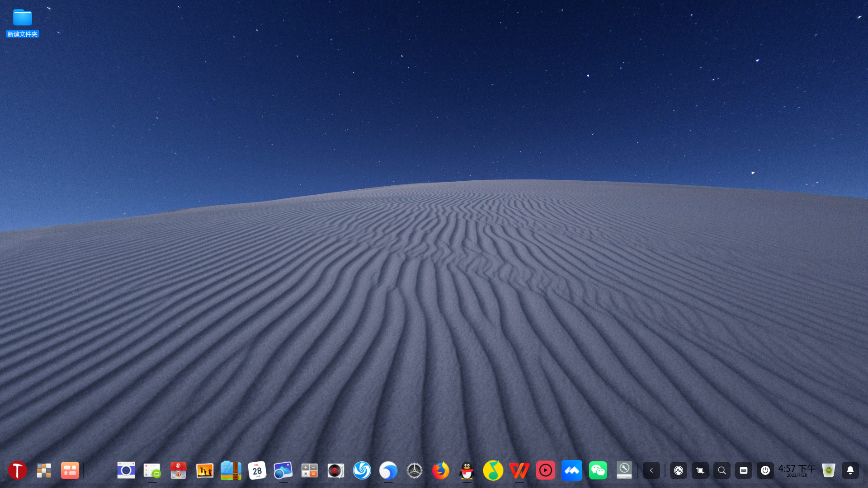This screenshot has width=868, height=488.
Task: Launch the Calculator app
Action: (x=309, y=470)
